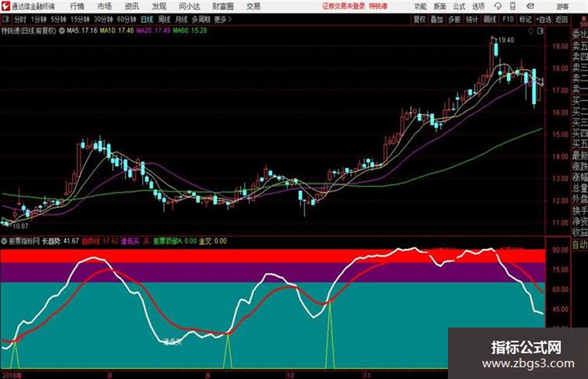Click the MA5: 17.16 label
Viewport: 588px width, 379px height.
pyautogui.click(x=82, y=30)
